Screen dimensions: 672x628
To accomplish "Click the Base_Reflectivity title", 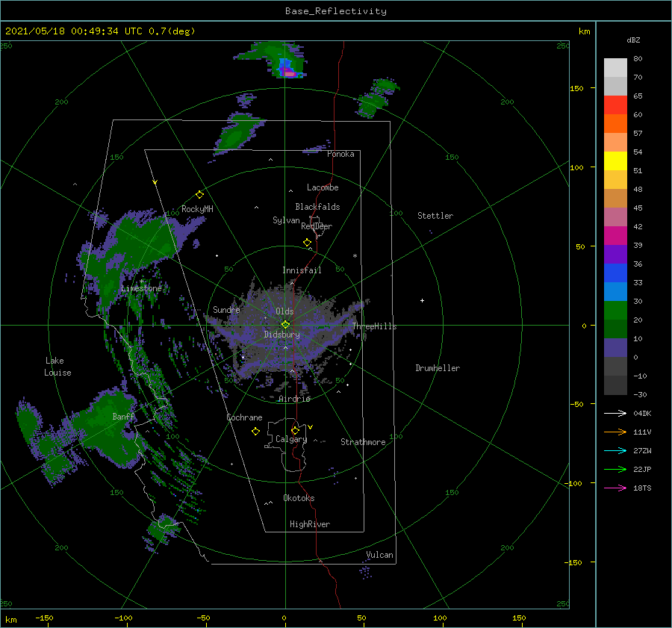I will [x=336, y=11].
